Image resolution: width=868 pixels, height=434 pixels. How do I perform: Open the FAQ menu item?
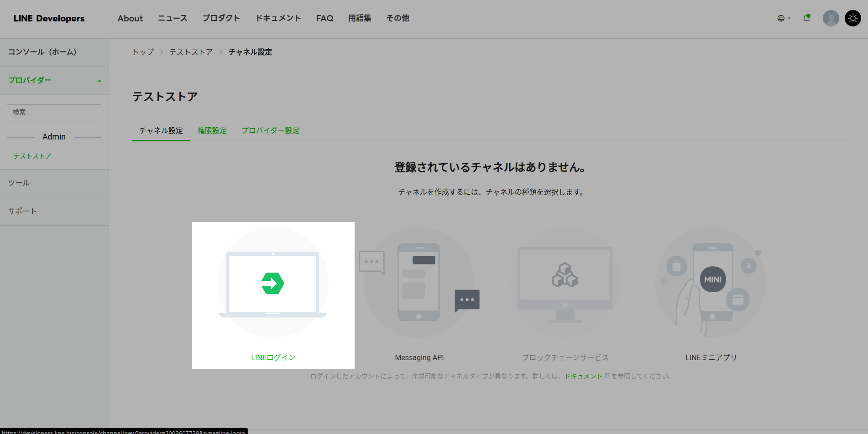(324, 18)
